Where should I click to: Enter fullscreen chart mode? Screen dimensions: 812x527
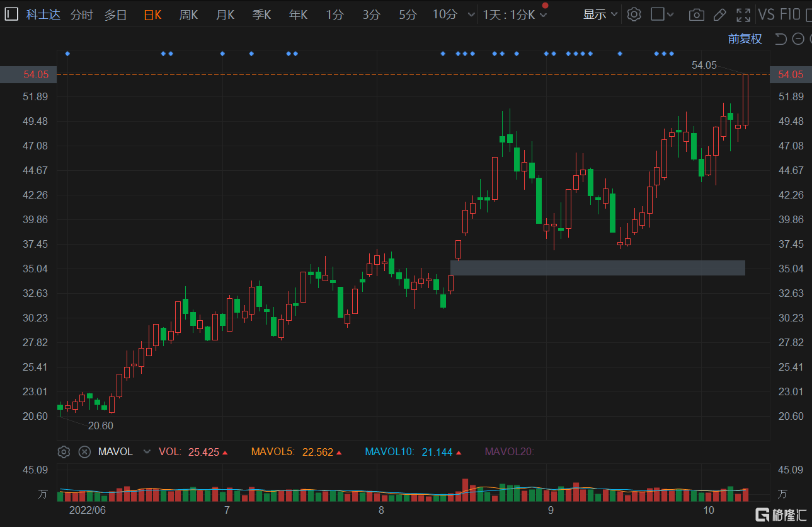[x=743, y=14]
